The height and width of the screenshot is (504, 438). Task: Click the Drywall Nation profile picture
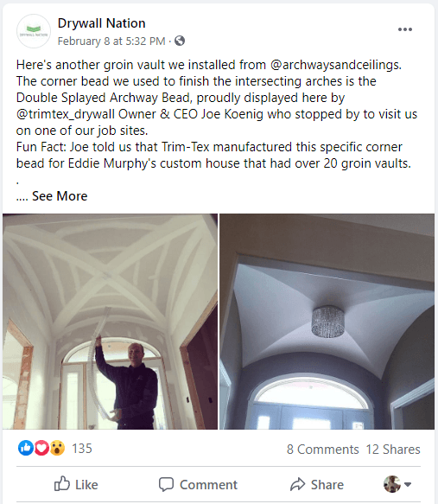(x=34, y=31)
